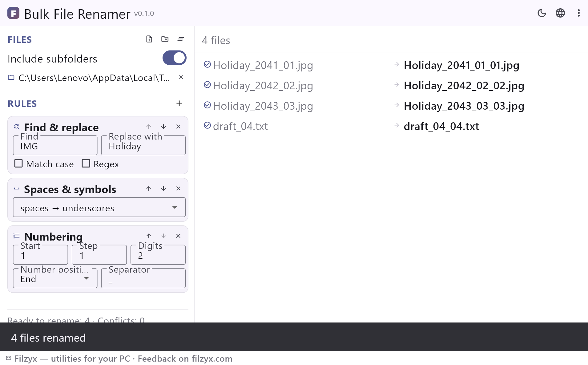Viewport: 588px width, 365px height.
Task: Toggle dark mode with moon icon
Action: (542, 13)
